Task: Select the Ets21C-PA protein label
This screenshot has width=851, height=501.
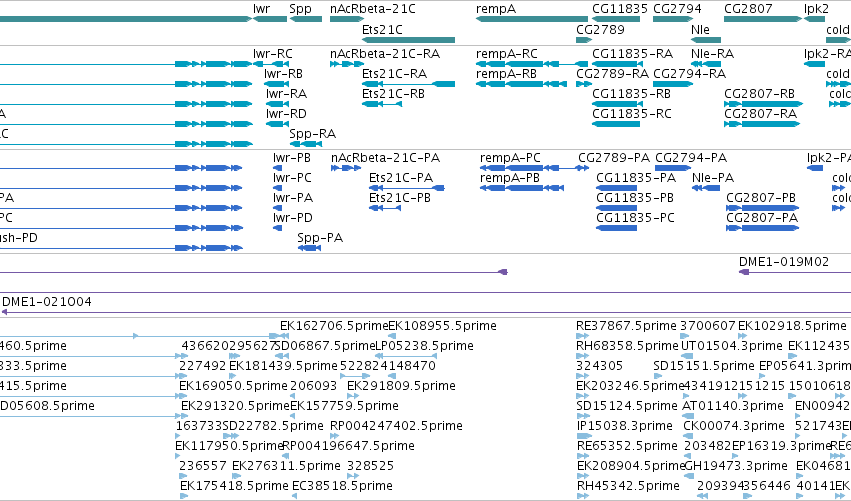Action: 401,178
